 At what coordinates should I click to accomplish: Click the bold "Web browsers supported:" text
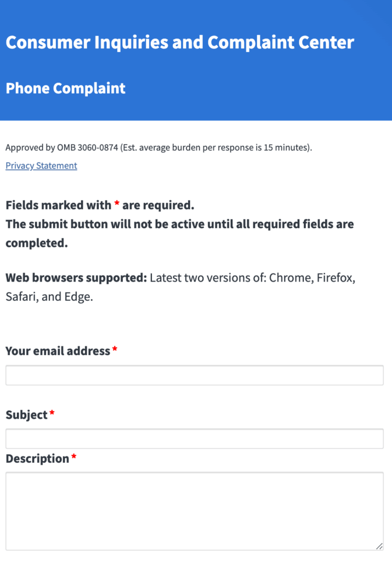pos(76,278)
